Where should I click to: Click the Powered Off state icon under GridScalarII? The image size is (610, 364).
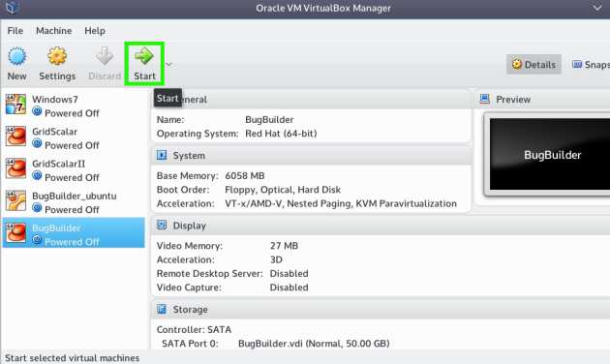point(37,176)
